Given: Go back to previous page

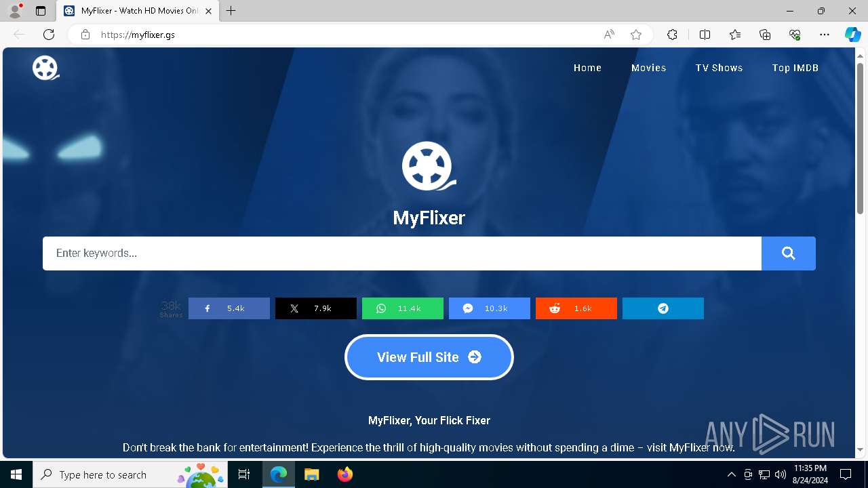Looking at the screenshot, I should [x=19, y=35].
